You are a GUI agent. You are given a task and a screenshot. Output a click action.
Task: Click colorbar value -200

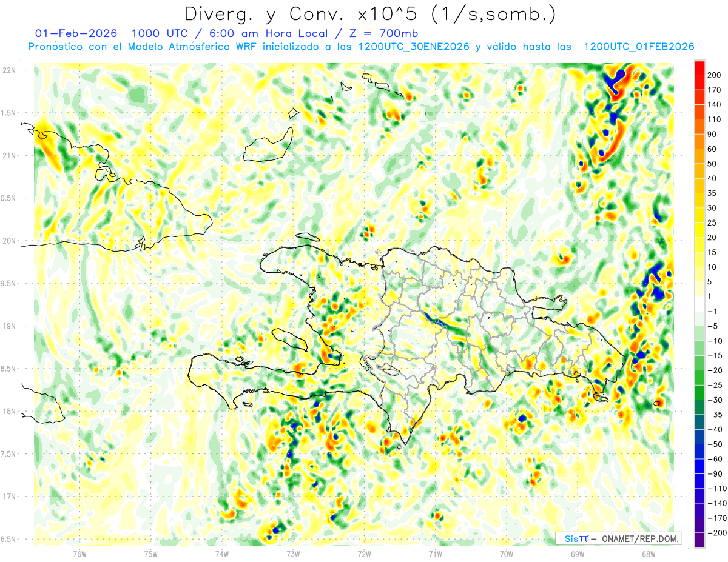coord(718,533)
